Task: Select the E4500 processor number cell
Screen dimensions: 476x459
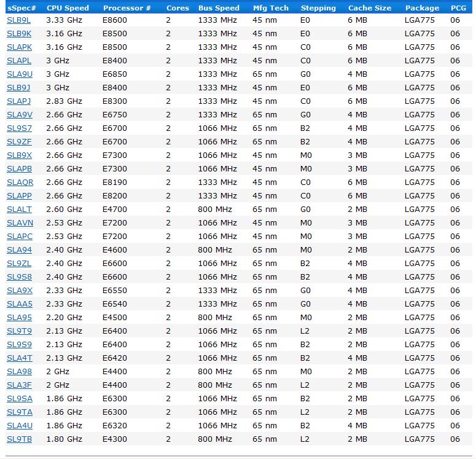Action: tap(115, 318)
